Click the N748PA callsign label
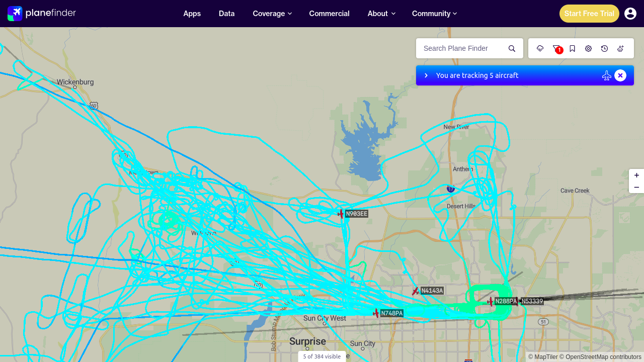Screen dimensions: 644x362 click(392, 313)
